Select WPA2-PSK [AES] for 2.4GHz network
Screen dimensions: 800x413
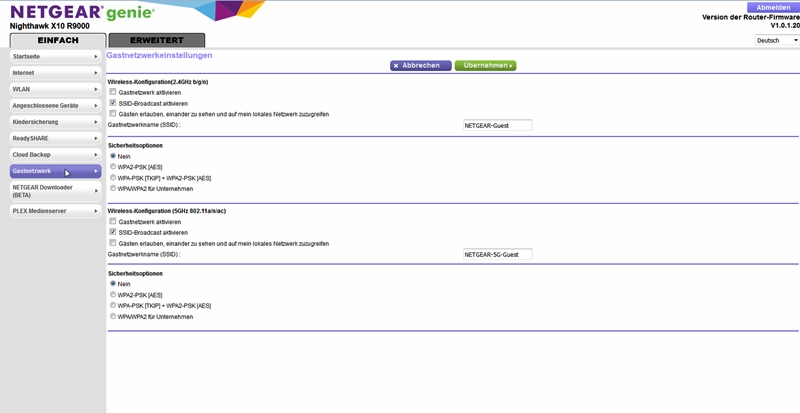point(113,167)
